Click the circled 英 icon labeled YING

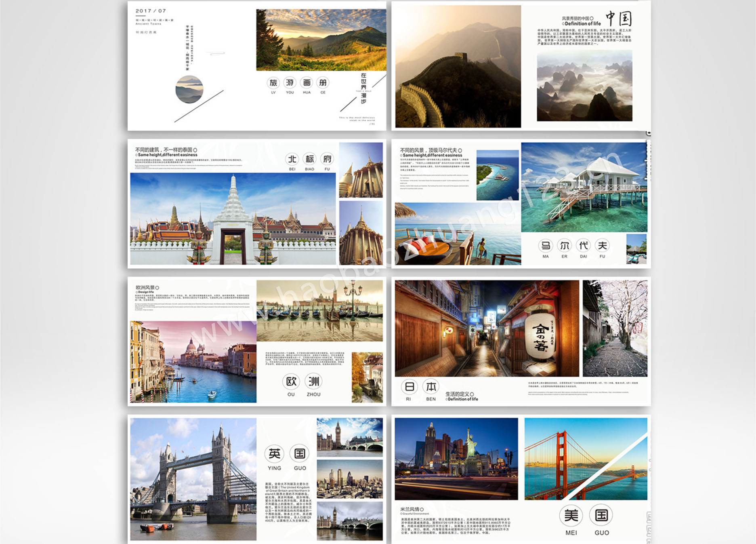point(275,453)
